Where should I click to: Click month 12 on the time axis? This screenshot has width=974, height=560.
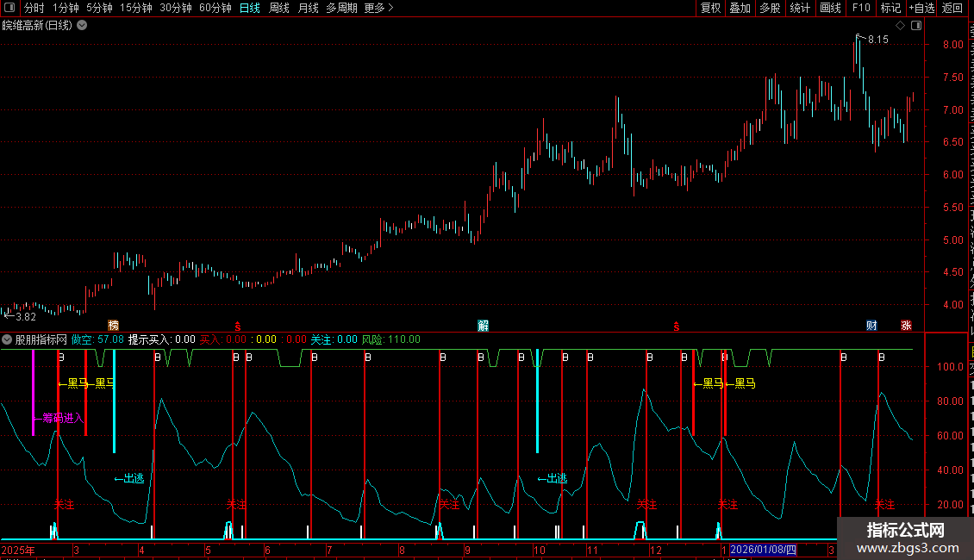(x=655, y=550)
